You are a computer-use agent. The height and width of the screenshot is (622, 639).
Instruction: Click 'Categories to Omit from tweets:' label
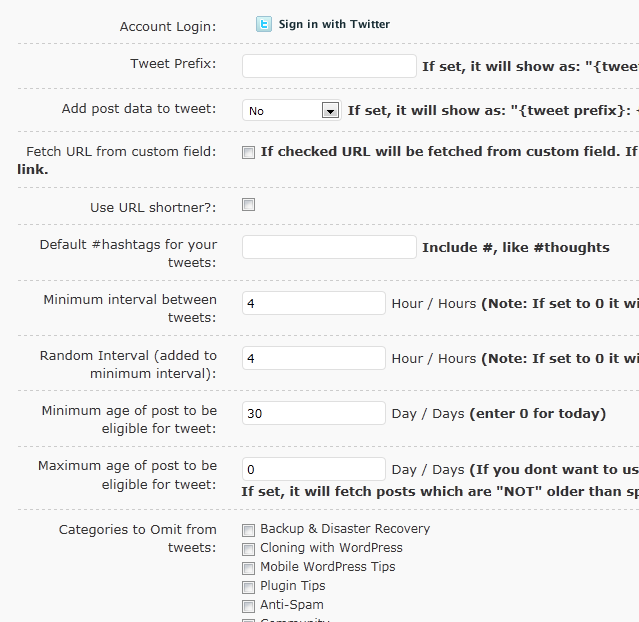pos(138,538)
